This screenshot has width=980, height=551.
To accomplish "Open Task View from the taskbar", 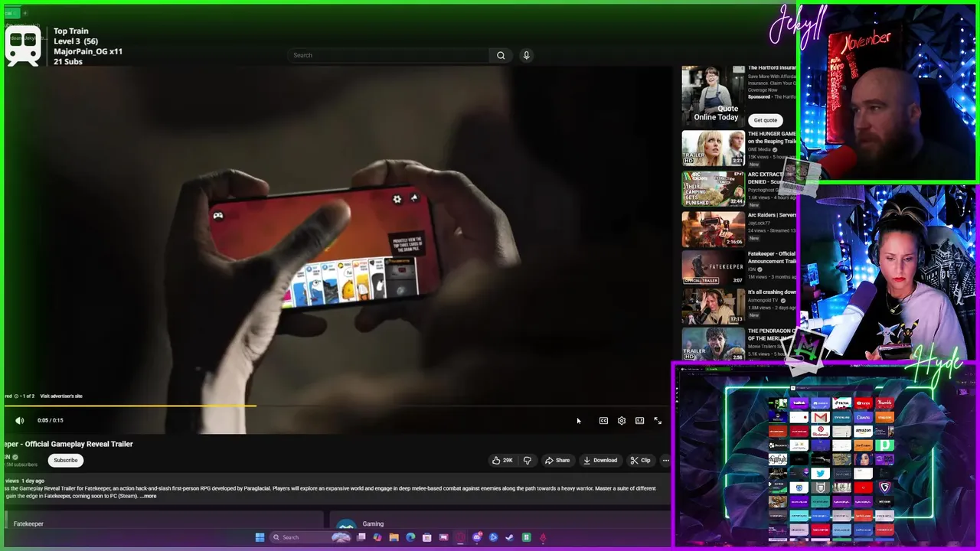I will 361,537.
